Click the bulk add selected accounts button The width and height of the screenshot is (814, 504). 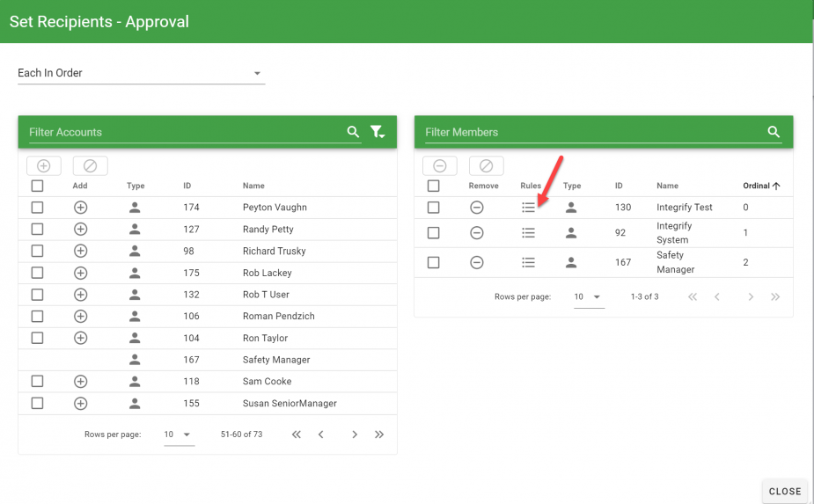[44, 165]
